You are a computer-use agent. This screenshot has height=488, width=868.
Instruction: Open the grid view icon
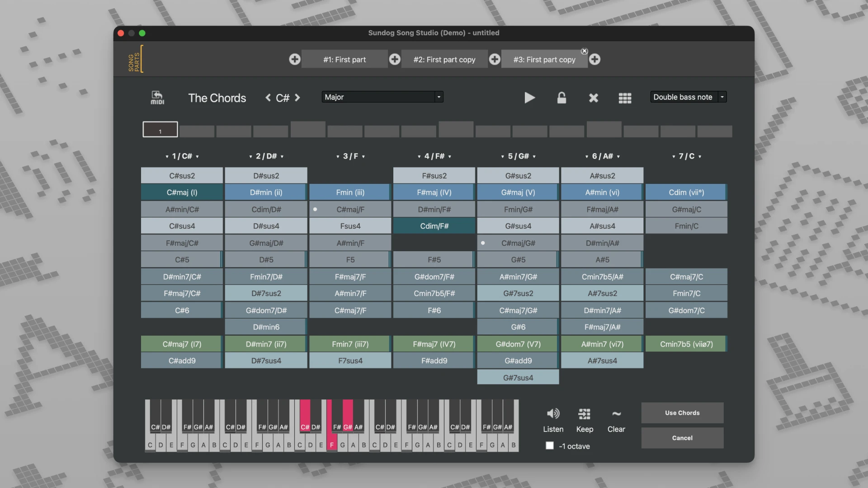point(625,98)
